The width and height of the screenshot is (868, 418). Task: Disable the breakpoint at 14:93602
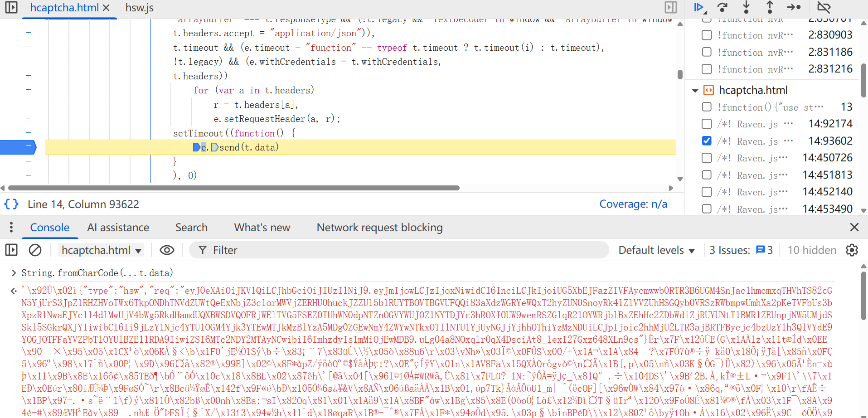click(x=707, y=141)
